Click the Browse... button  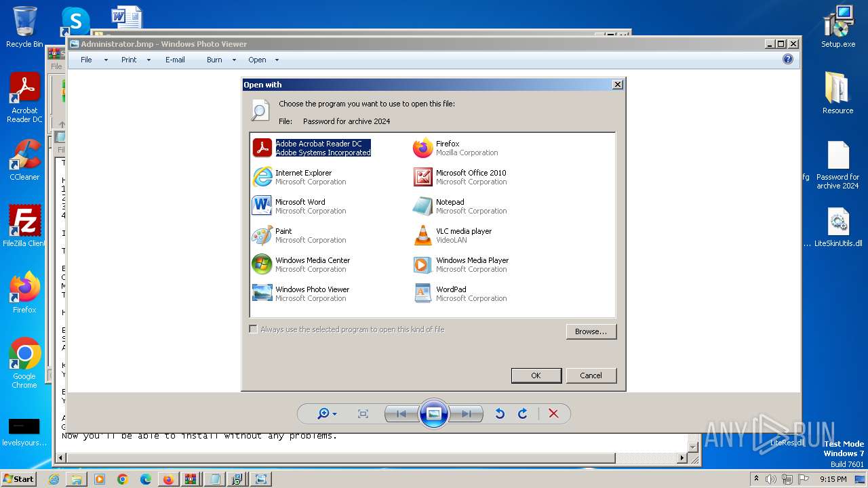pyautogui.click(x=591, y=331)
